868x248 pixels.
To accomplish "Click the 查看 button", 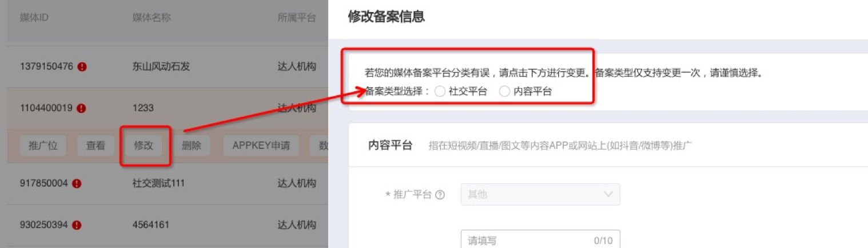I will [x=95, y=145].
